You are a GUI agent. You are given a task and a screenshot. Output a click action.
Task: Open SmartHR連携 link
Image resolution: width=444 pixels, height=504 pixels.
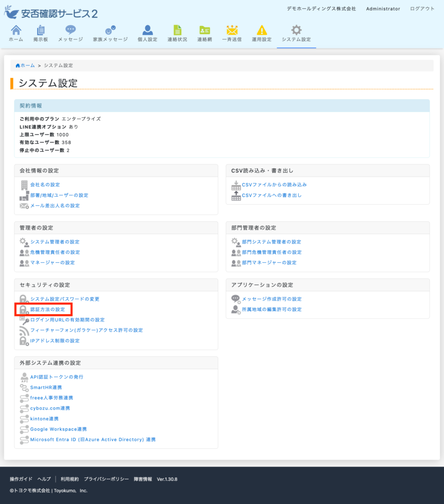click(x=46, y=388)
